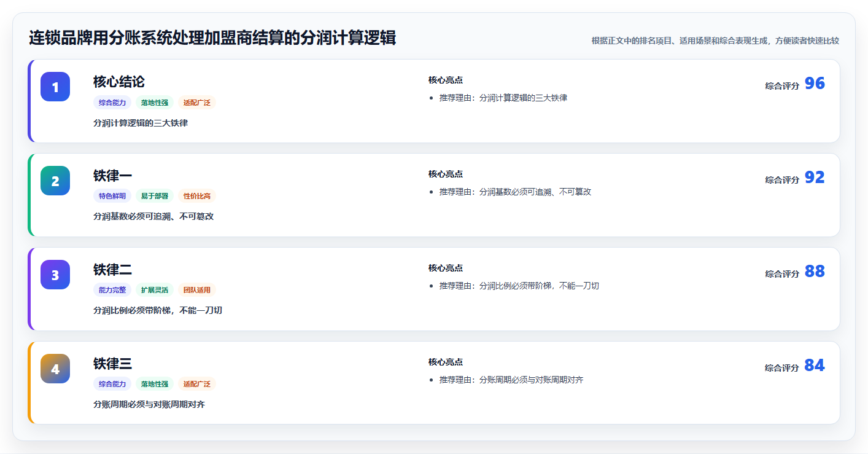Select the 铁律一 card title
Screen dimensions: 868x454
(x=112, y=176)
